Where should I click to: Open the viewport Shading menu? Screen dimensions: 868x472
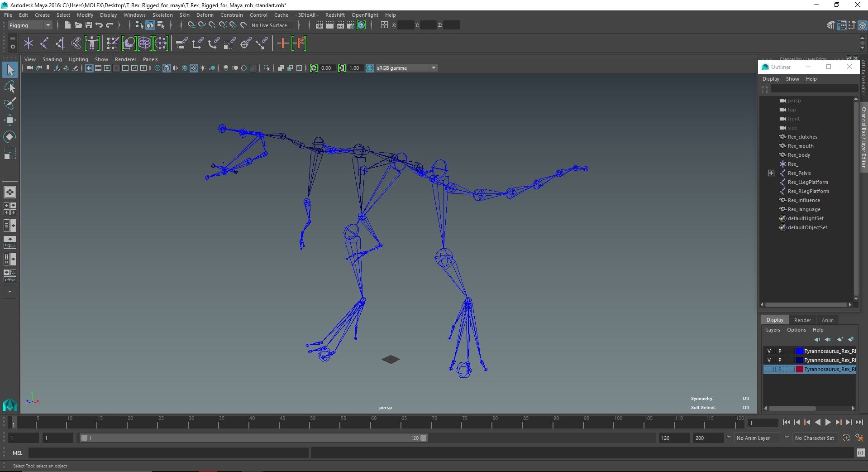click(52, 59)
